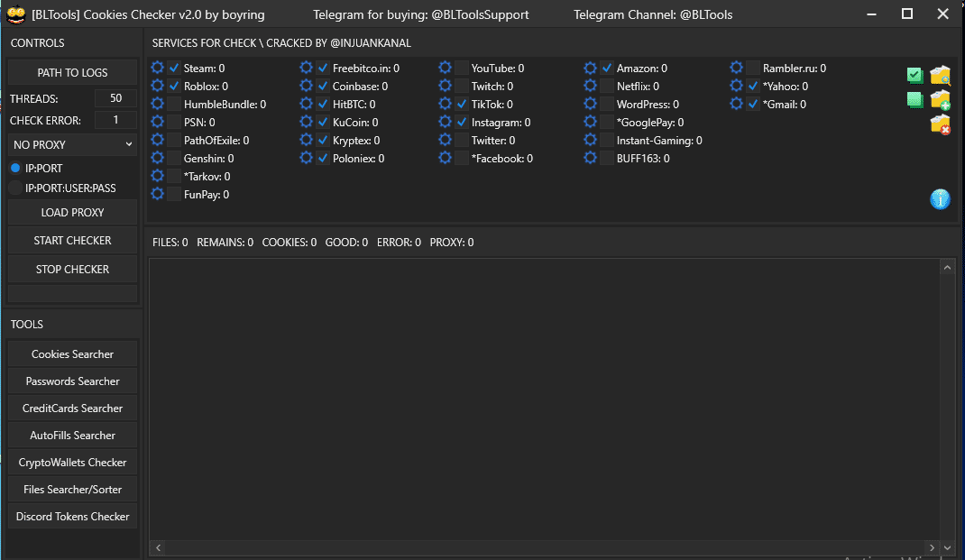Click the 'FILES: 0' status text
Viewport: 965px width, 560px height.
(170, 243)
